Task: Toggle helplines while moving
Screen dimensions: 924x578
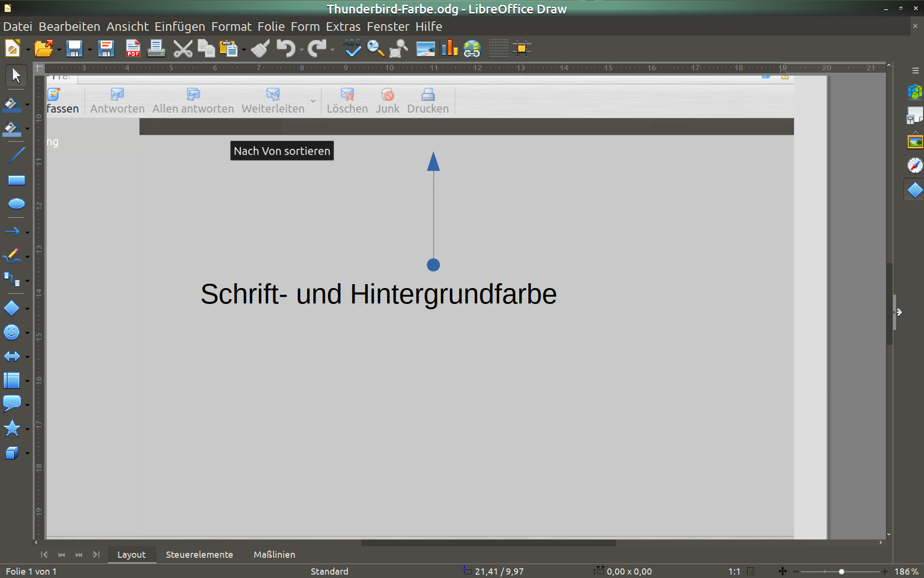Action: tap(522, 49)
